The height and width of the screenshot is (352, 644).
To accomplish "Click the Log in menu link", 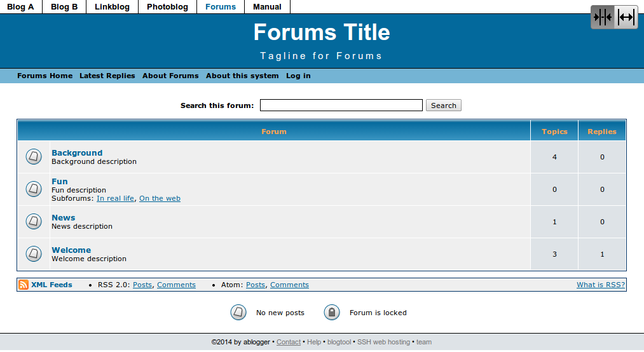I will tap(298, 76).
